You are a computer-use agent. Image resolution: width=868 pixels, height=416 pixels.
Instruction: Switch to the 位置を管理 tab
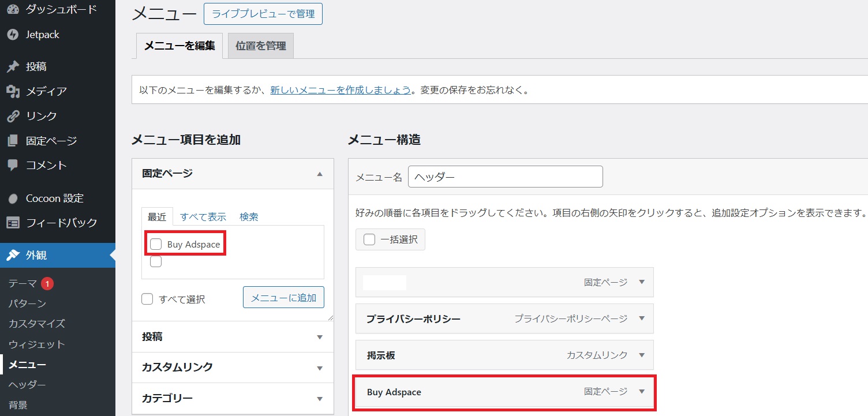261,46
